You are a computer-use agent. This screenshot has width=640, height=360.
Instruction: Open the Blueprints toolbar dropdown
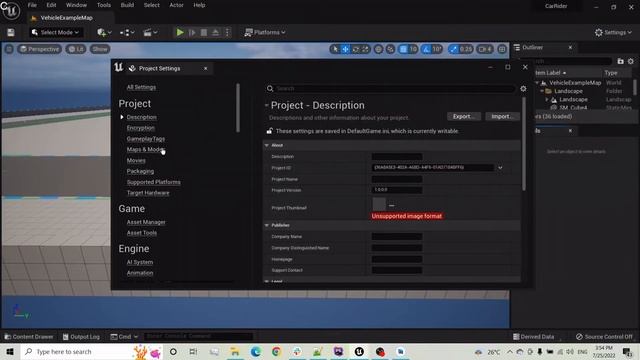127,32
